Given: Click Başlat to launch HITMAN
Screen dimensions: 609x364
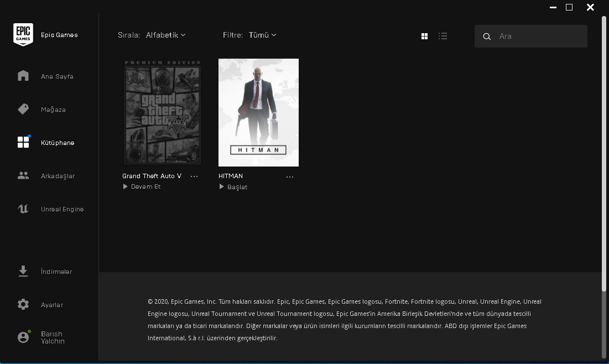Looking at the screenshot, I should [237, 187].
